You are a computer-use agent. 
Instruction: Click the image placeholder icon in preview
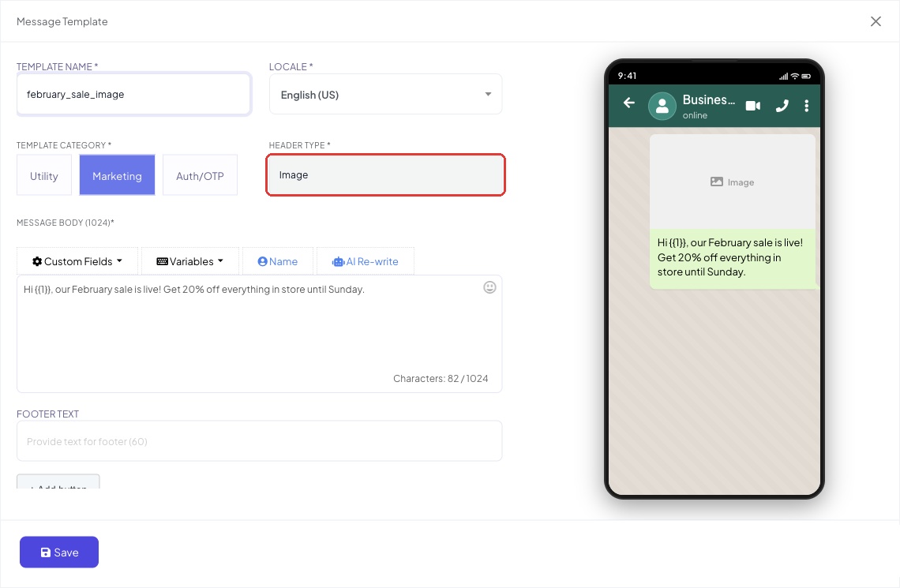click(x=716, y=182)
